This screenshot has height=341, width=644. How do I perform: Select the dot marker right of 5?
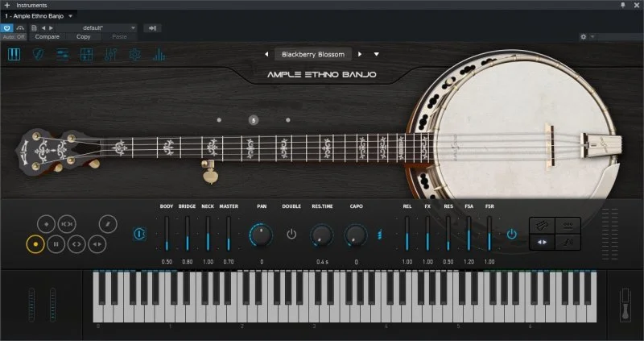pyautogui.click(x=288, y=120)
